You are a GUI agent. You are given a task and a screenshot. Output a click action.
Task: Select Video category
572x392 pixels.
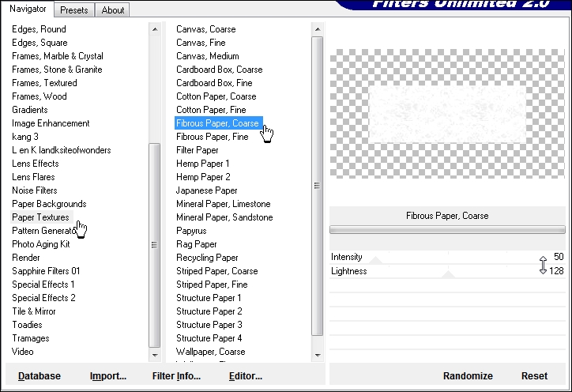[x=23, y=352]
